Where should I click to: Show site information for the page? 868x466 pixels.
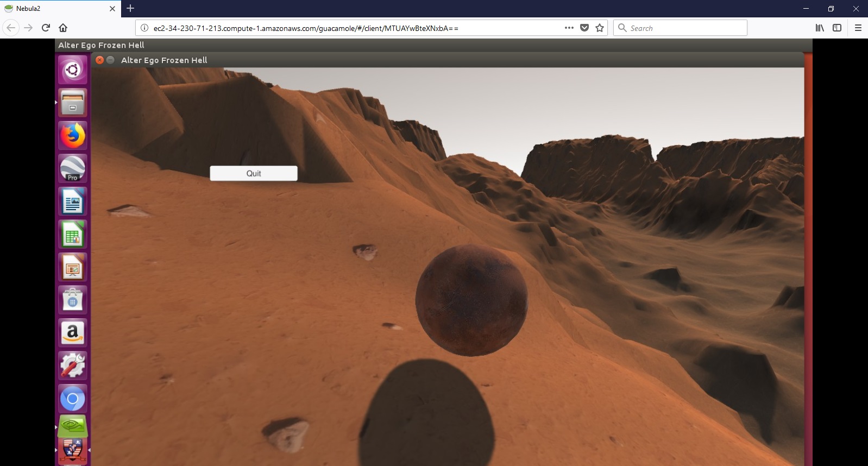click(144, 28)
